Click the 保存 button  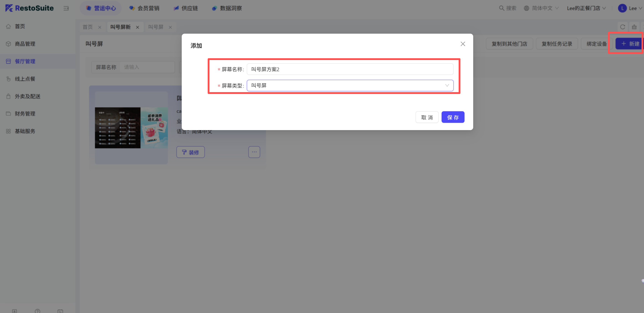pos(453,117)
